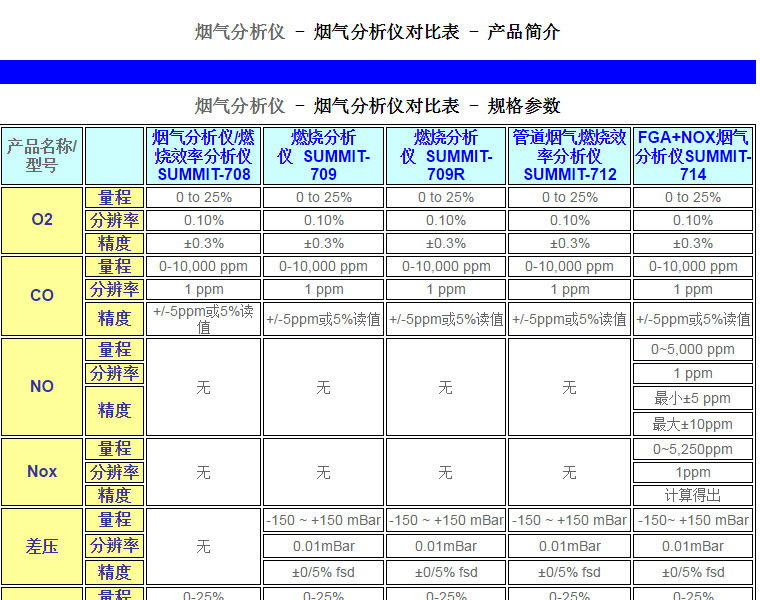Viewport: 760px width, 600px height.
Task: Select the Nox row label
Action: click(42, 472)
